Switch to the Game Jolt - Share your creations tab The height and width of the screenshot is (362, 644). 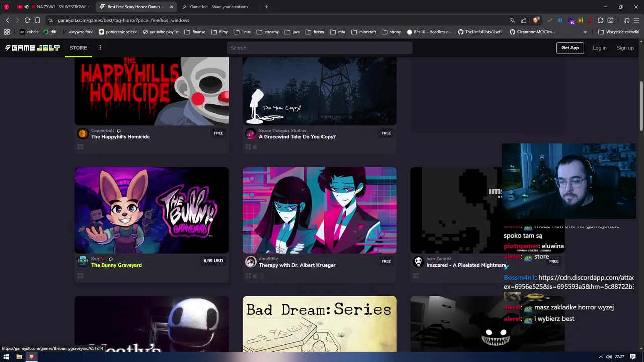point(219,7)
